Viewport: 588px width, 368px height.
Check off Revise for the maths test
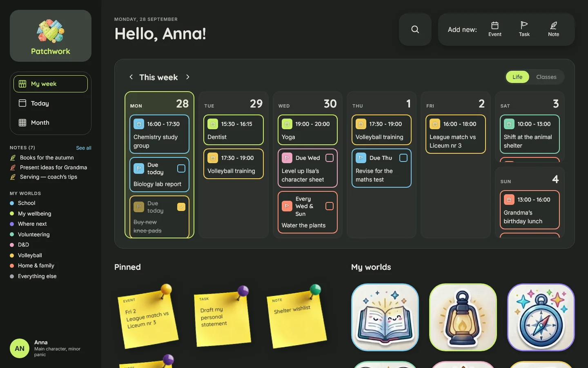pyautogui.click(x=403, y=158)
